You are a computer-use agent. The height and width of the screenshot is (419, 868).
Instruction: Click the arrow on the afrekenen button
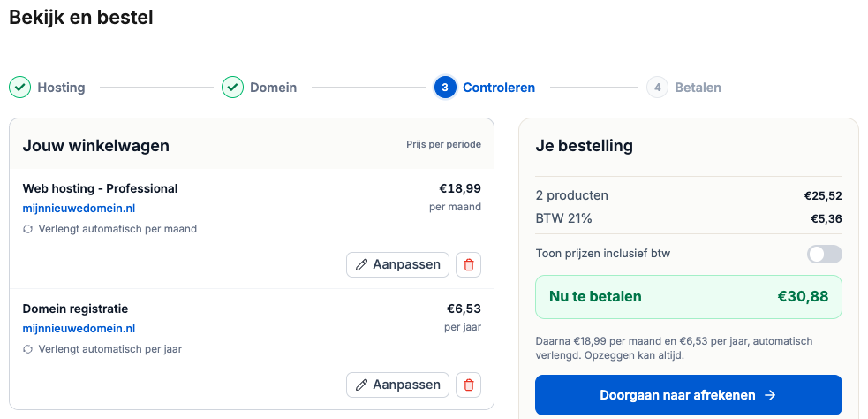pos(769,395)
